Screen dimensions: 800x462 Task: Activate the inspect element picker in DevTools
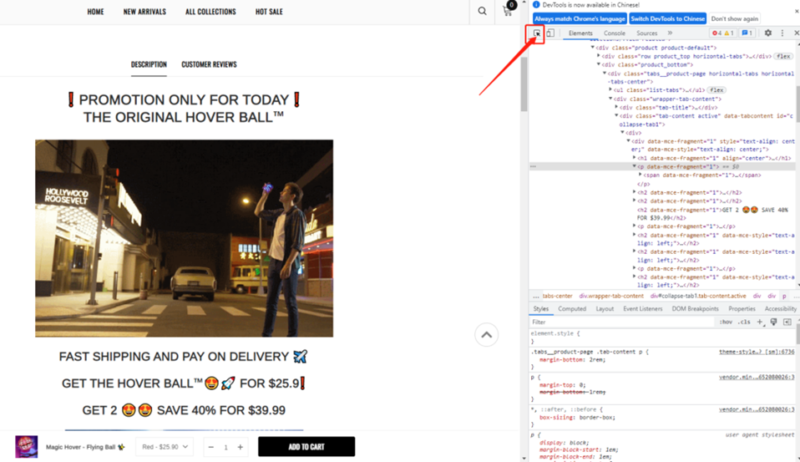point(537,33)
